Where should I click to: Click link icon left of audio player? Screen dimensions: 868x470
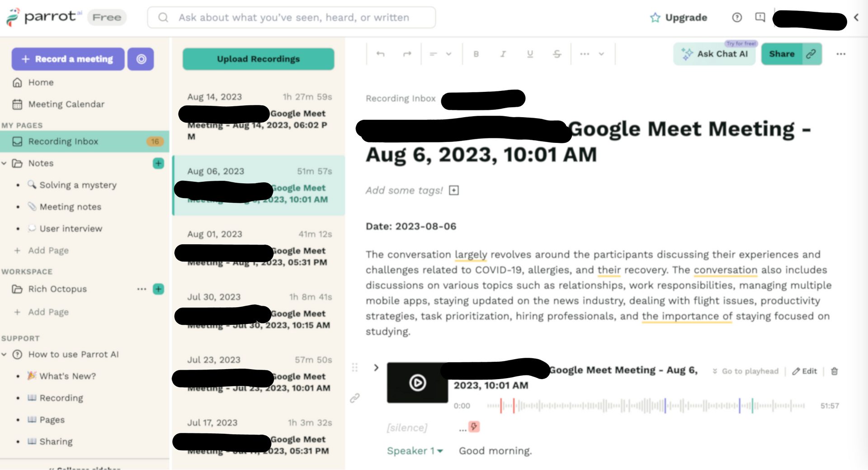point(355,398)
